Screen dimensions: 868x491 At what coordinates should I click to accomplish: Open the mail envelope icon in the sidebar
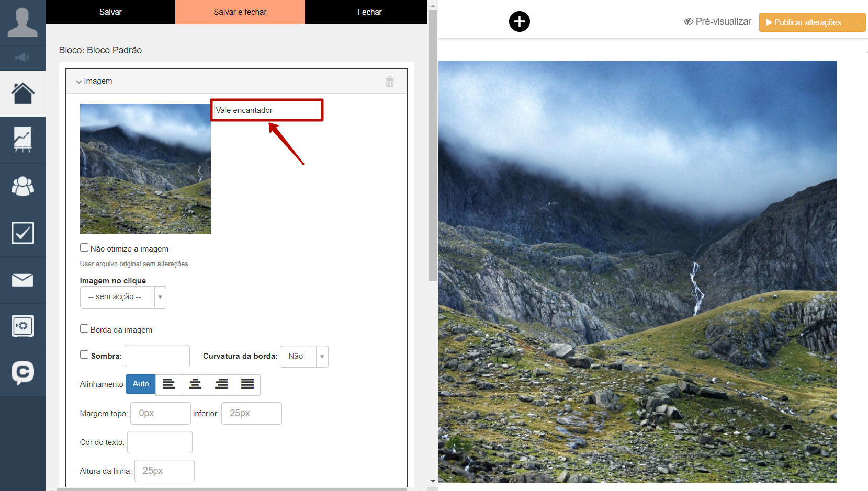(x=22, y=280)
